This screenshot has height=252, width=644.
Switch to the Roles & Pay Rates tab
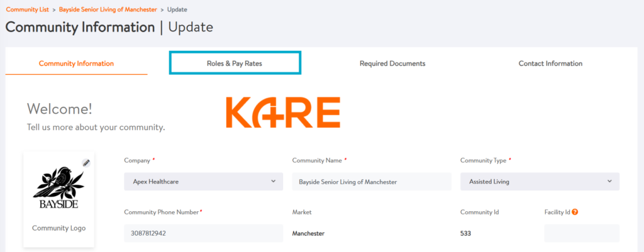tap(235, 63)
